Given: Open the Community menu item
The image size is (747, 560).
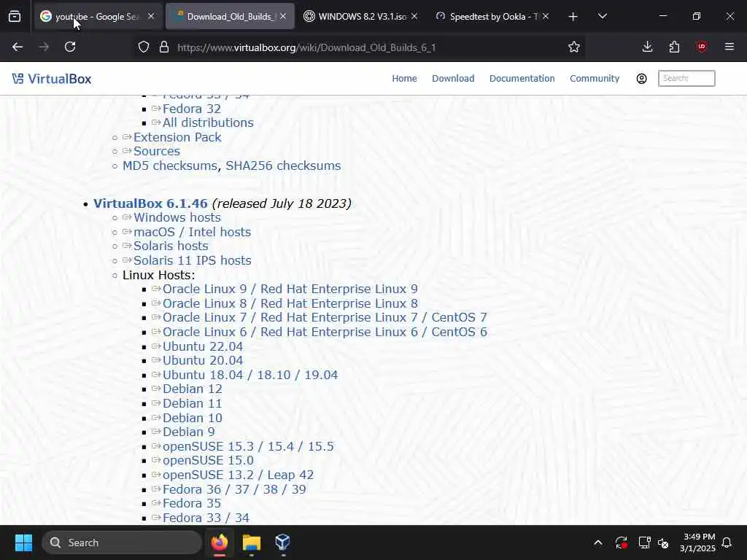Looking at the screenshot, I should 595,79.
